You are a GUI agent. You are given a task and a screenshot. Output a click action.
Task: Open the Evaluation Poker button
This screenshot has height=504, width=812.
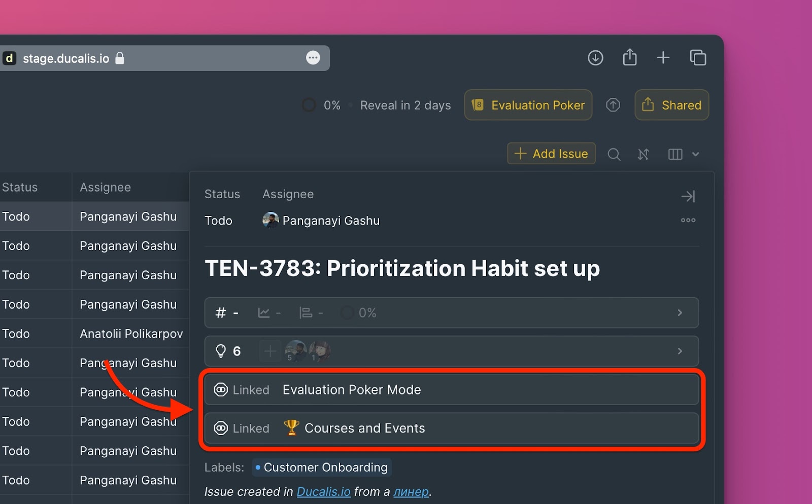[x=528, y=105]
